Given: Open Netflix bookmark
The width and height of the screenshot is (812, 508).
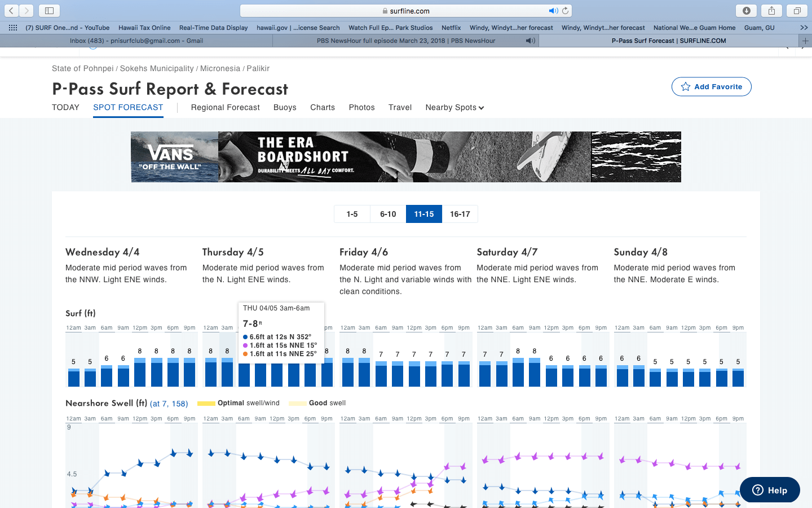Looking at the screenshot, I should coord(451,28).
